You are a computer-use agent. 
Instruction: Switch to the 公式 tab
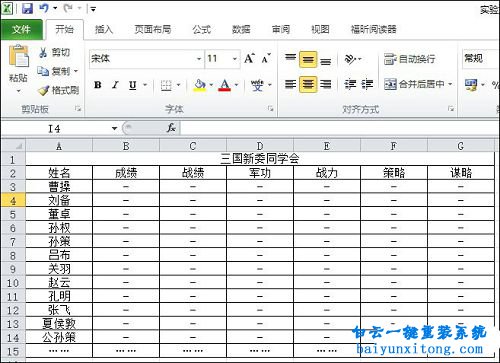201,29
